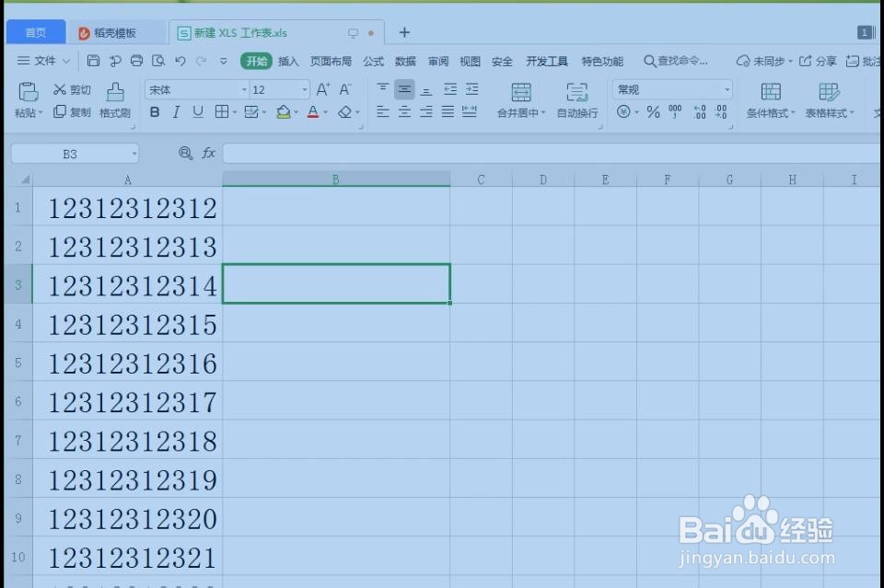The image size is (884, 588).
Task: Click the Undo arrow icon
Action: click(x=179, y=61)
